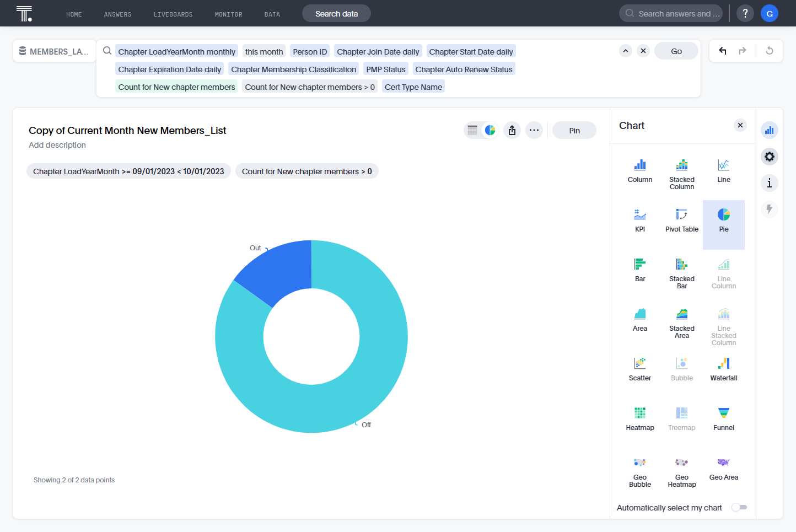Open the ANSWERS tab
The height and width of the screenshot is (532, 796).
[117, 14]
